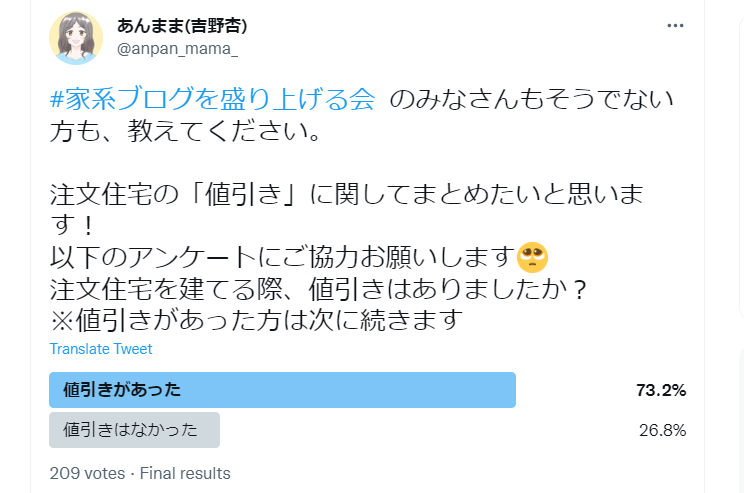Click the note ※値引きがあった方は次に続きます

coord(256,320)
